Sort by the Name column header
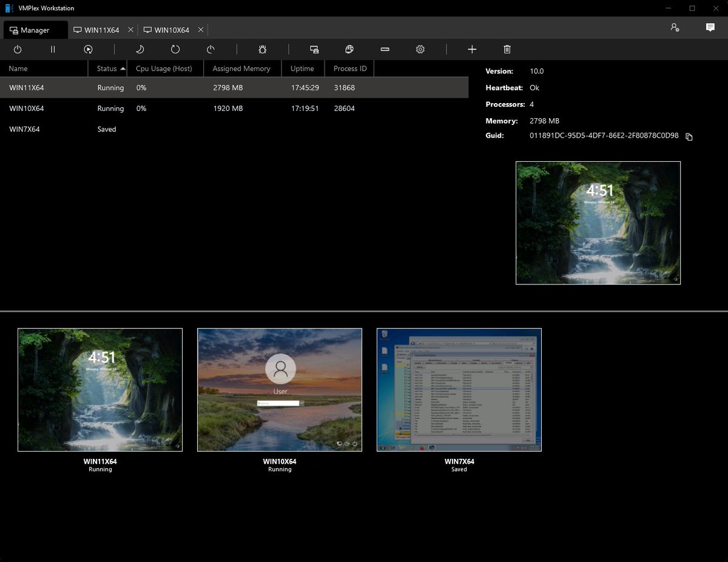 tap(44, 69)
